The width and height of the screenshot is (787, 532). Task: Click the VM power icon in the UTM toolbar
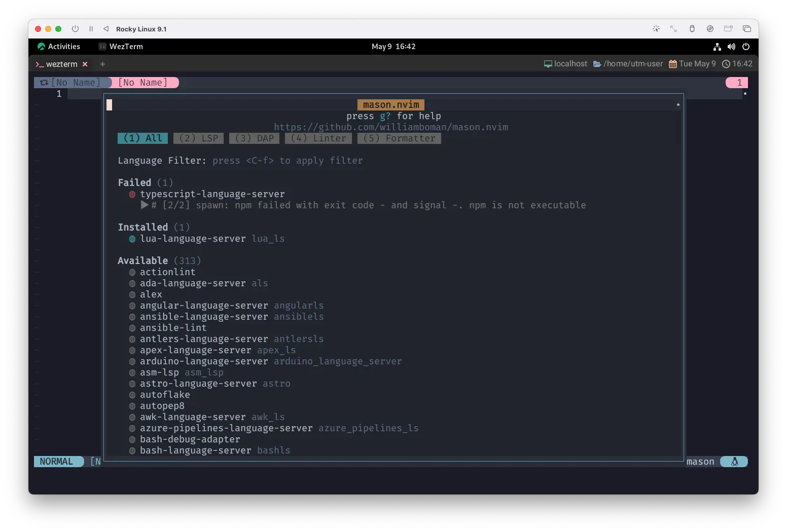point(75,29)
